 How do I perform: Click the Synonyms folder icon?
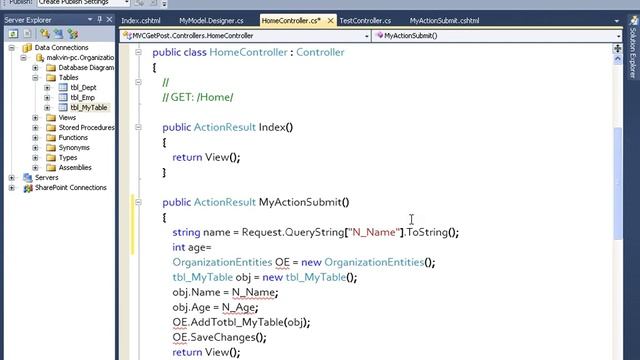[51, 148]
